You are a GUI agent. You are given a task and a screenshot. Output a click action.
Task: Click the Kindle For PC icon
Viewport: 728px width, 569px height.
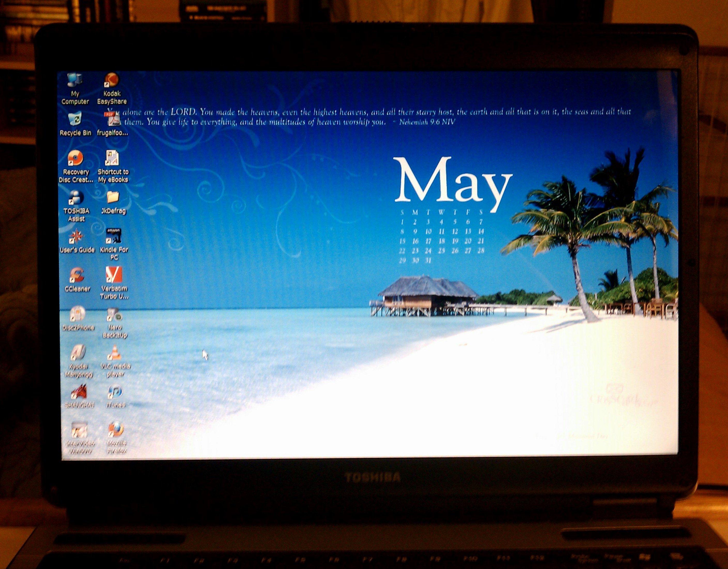(x=114, y=236)
